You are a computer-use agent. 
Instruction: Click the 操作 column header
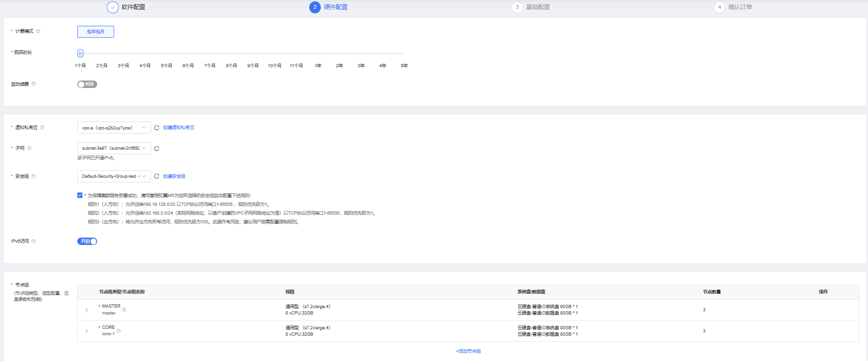click(823, 292)
